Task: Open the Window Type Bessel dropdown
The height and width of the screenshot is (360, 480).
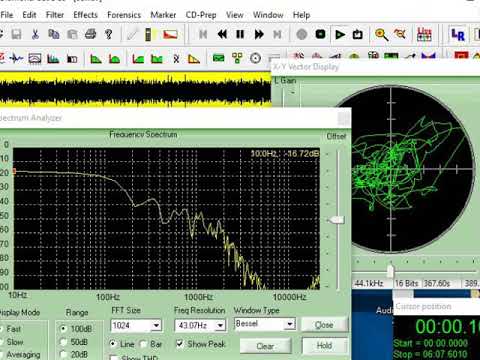Action: tap(290, 324)
